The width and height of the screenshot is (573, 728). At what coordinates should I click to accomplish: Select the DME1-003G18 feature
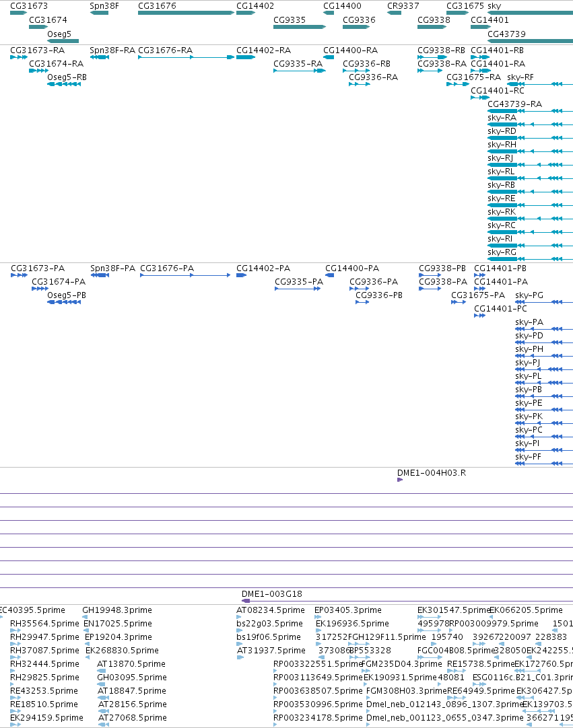pos(272,594)
